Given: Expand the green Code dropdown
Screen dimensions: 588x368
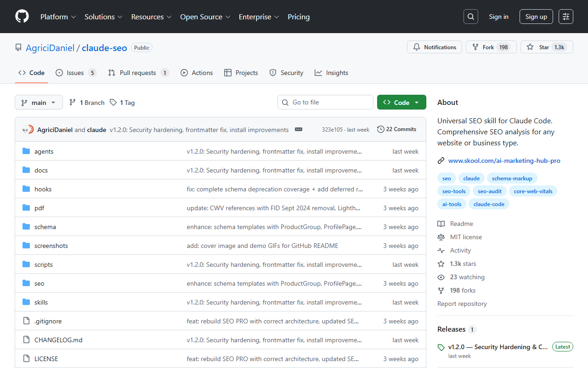Looking at the screenshot, I should (x=401, y=102).
